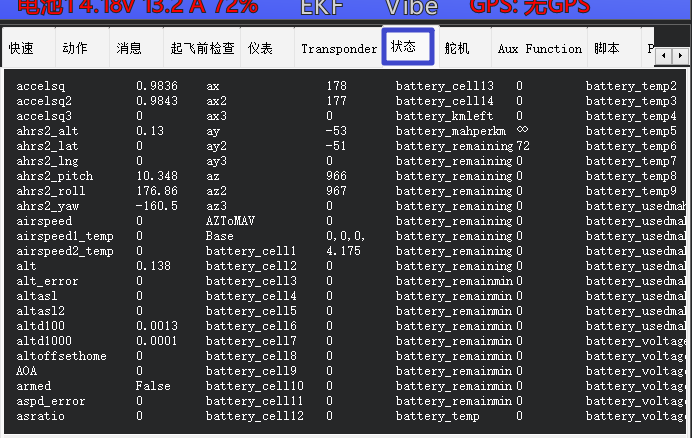692x438 pixels.
Task: Select the ahrs2_roll value 176.86
Action: pos(157,191)
